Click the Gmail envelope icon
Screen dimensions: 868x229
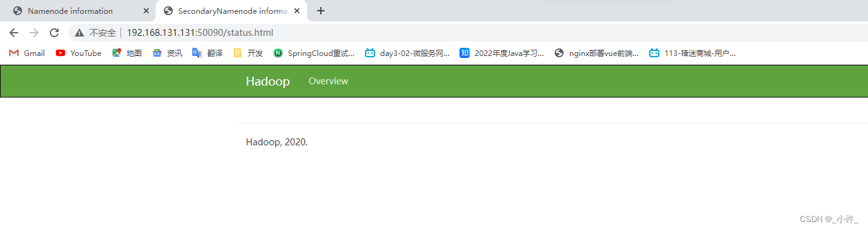(14, 53)
